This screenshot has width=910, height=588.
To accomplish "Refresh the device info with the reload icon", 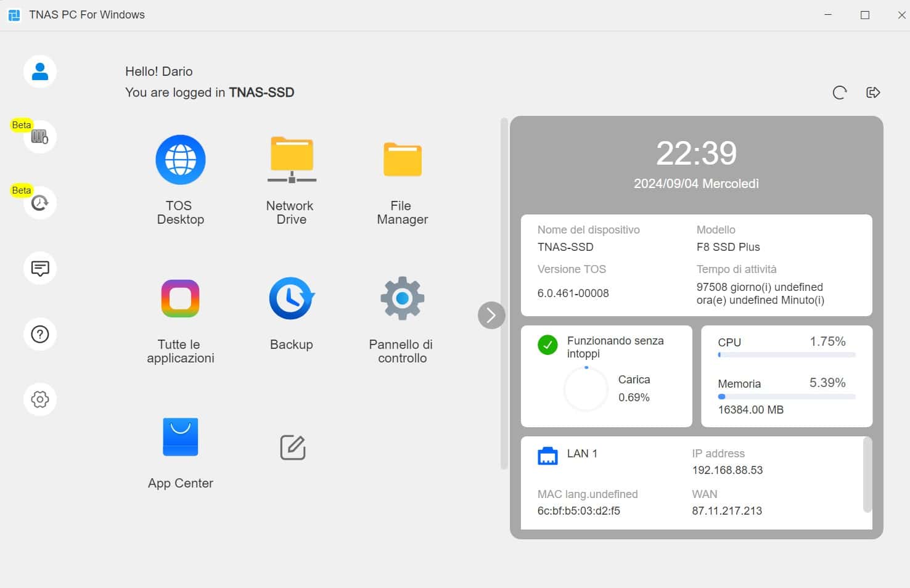I will 840,92.
